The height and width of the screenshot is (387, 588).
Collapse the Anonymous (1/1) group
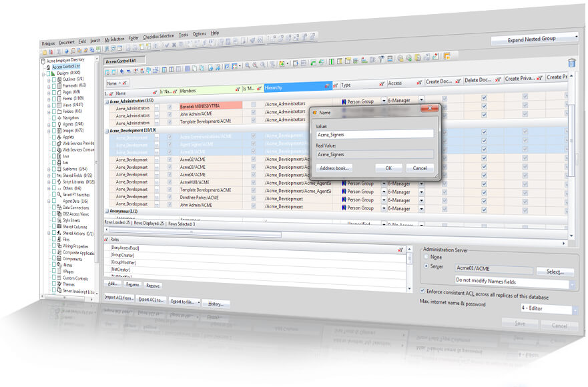pos(107,212)
